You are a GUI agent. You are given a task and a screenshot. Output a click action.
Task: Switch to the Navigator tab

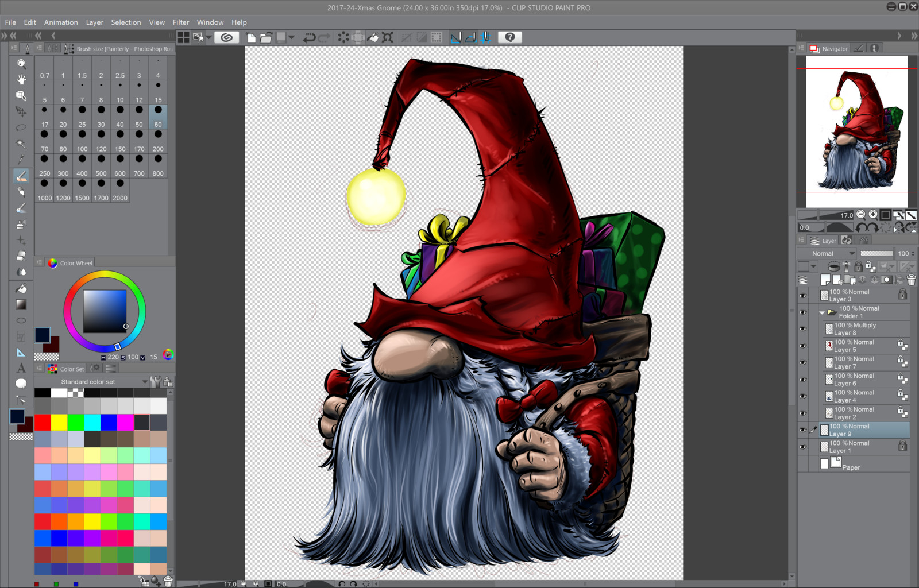click(x=829, y=49)
